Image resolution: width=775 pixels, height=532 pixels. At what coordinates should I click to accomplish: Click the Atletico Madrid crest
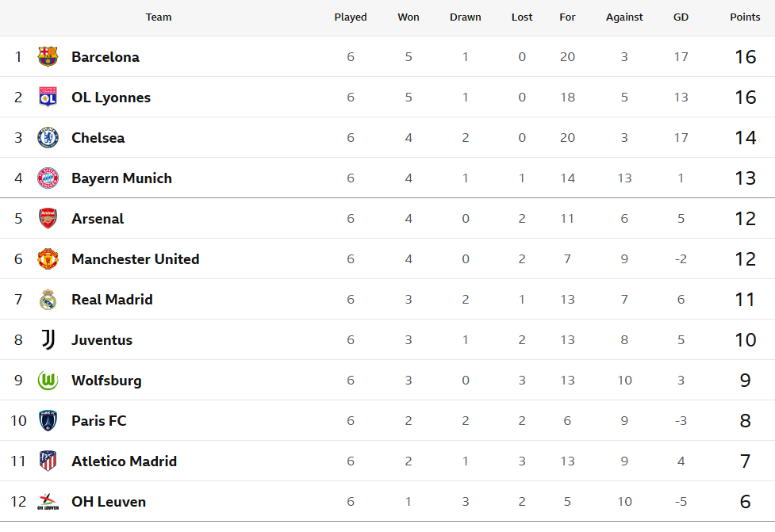tap(48, 461)
